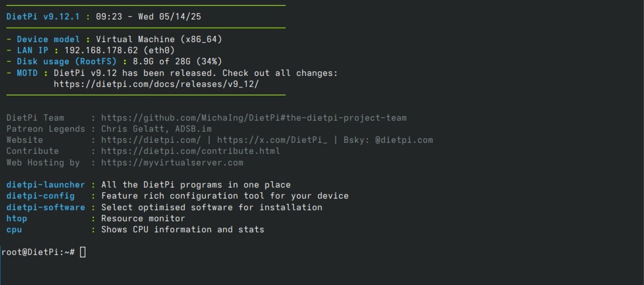Click the htop command name

pos(17,218)
